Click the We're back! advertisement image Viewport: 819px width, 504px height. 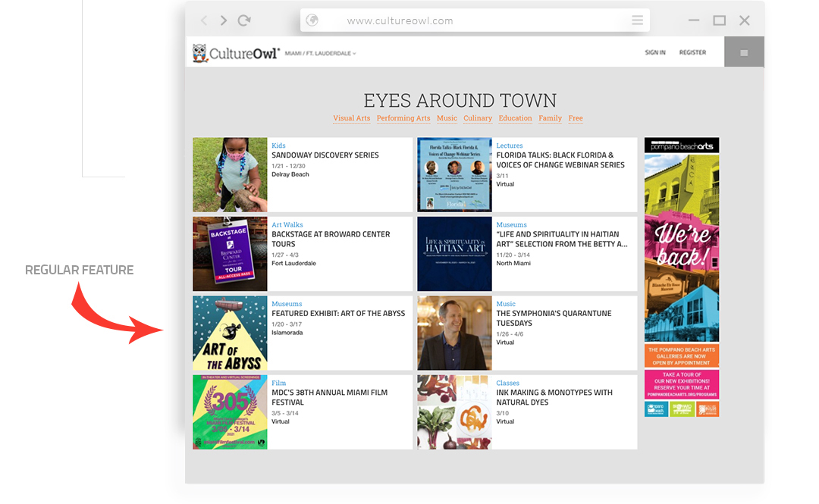pos(682,248)
